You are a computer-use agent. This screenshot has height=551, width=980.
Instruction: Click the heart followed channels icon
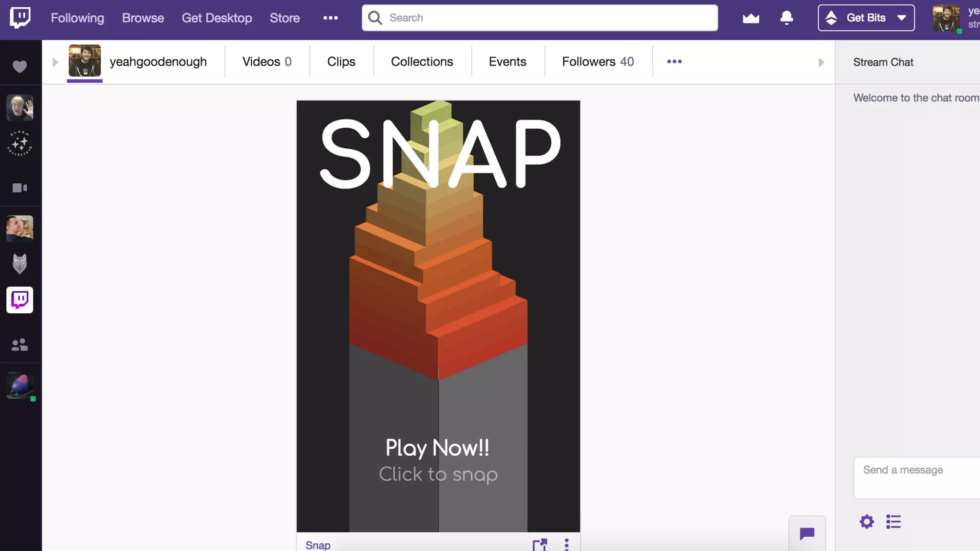coord(20,66)
